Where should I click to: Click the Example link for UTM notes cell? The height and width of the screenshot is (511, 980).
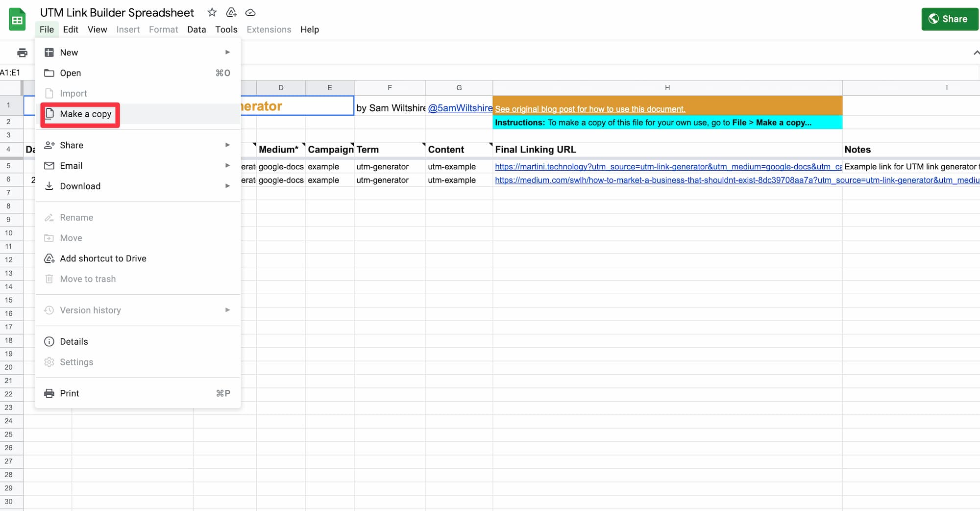pyautogui.click(x=911, y=167)
